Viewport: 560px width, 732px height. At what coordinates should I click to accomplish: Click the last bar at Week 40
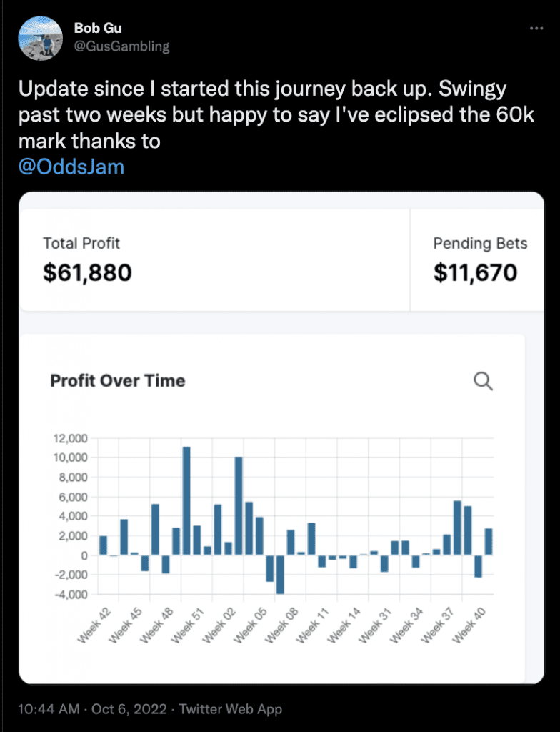tap(489, 542)
